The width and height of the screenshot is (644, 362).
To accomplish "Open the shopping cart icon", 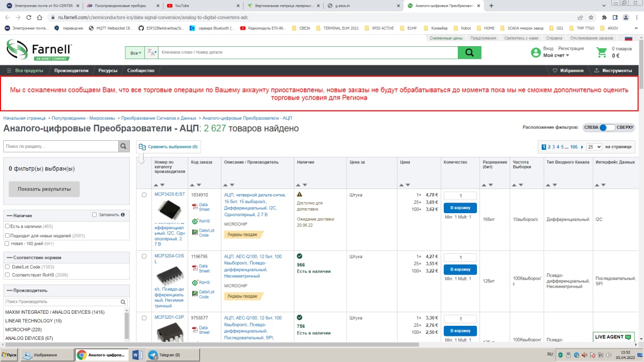I will pyautogui.click(x=602, y=52).
